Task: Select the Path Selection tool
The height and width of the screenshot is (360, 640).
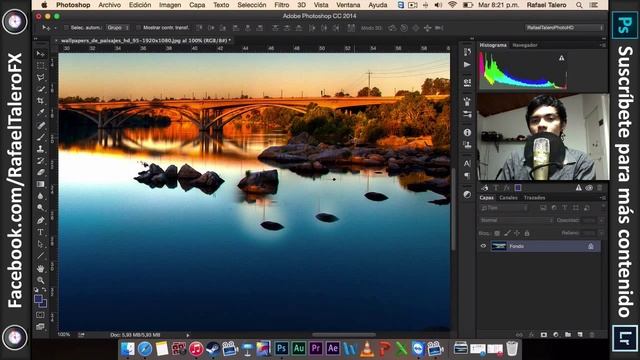Action: [40, 244]
